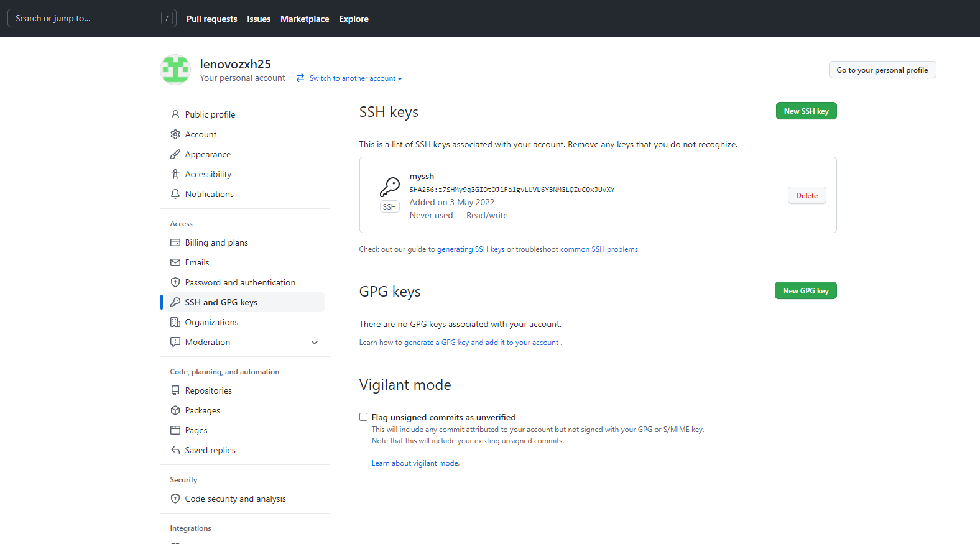Image resolution: width=980 pixels, height=544 pixels.
Task: Click the Billing credit card icon
Action: click(x=175, y=242)
